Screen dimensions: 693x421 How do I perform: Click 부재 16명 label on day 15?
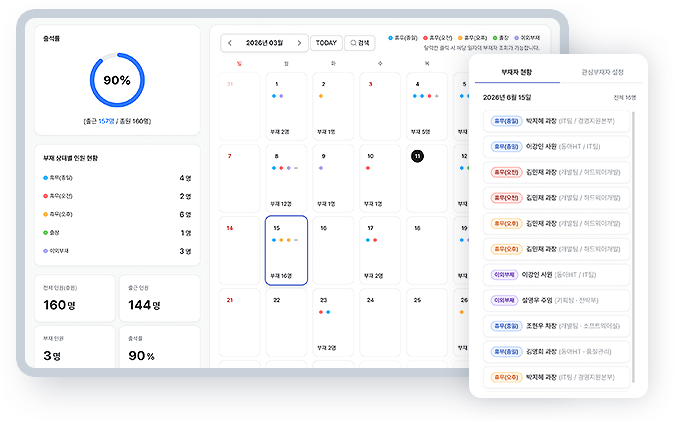click(x=281, y=276)
